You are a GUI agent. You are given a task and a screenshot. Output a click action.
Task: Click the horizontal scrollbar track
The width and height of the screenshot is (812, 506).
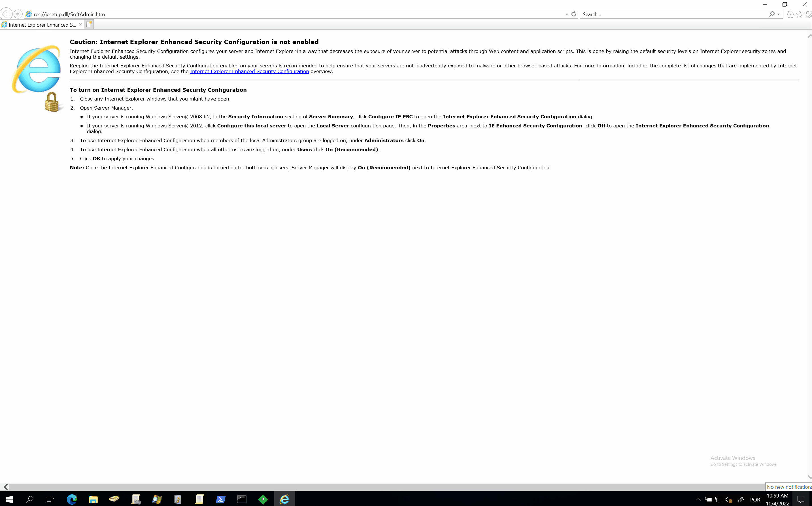[x=385, y=487]
